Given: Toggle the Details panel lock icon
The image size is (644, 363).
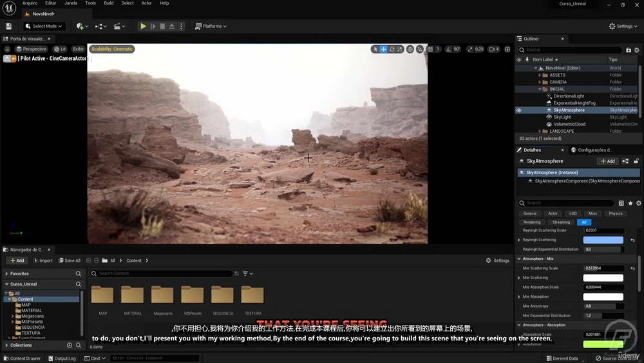Looking at the screenshot, I should (636, 161).
